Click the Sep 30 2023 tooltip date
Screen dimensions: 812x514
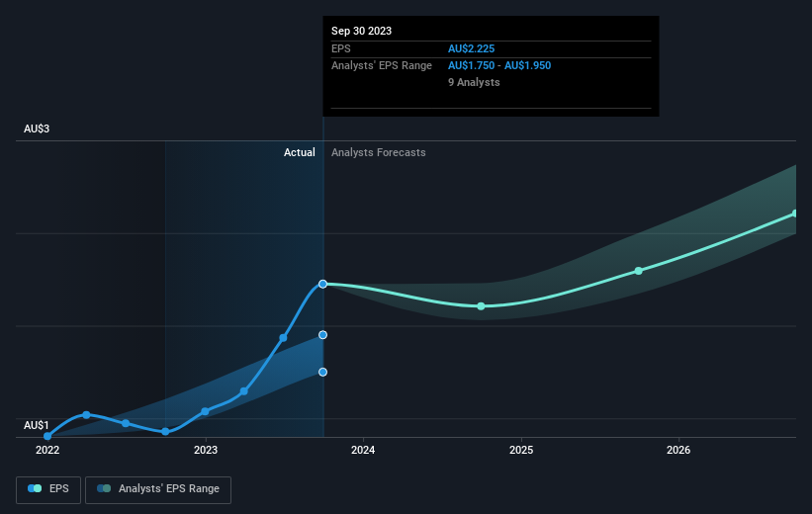[x=361, y=31]
